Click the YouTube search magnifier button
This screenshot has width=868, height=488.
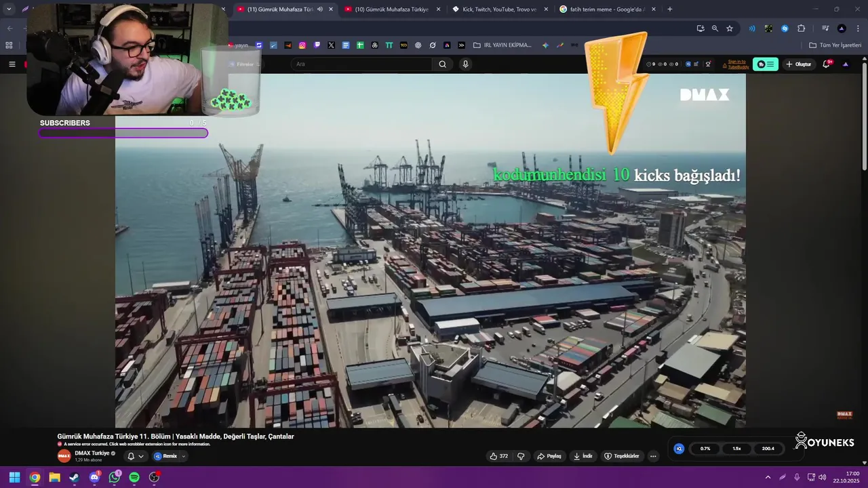[x=442, y=64]
